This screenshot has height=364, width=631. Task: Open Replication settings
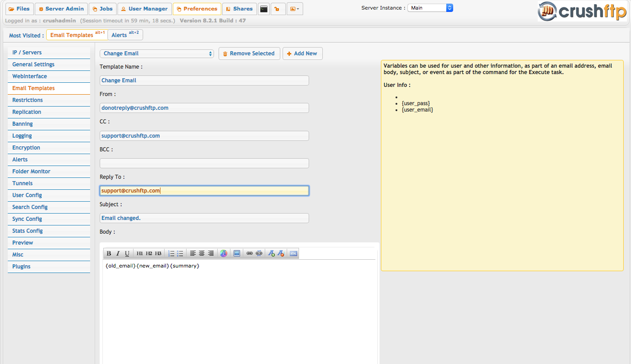49,112
